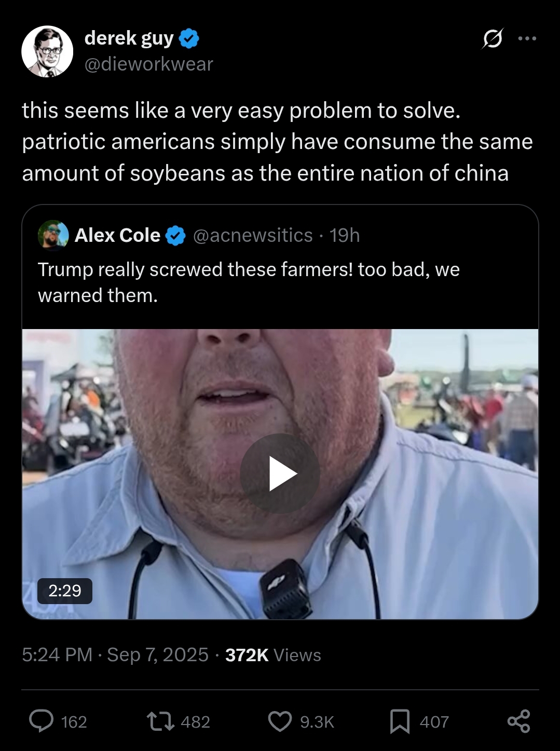The width and height of the screenshot is (560, 751).
Task: Like the tweet with heart icon
Action: (x=280, y=721)
